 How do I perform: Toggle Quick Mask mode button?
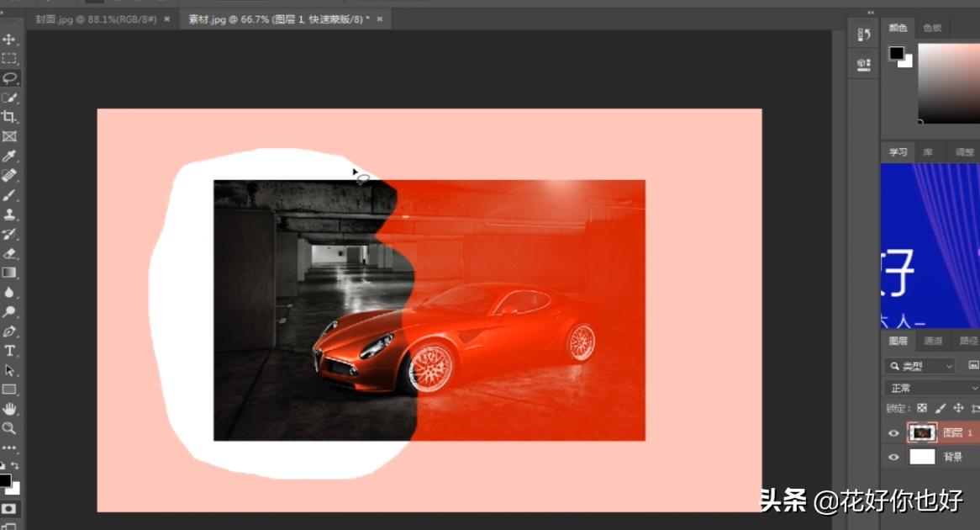[8, 509]
